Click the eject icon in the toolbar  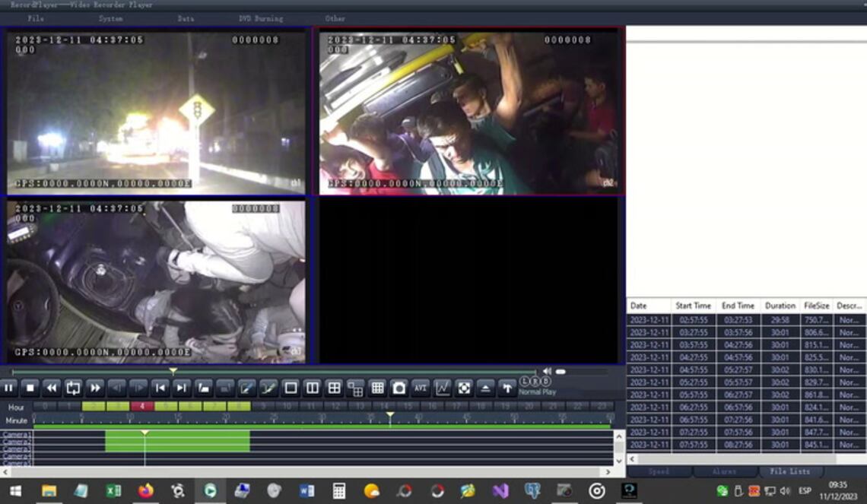click(x=485, y=388)
